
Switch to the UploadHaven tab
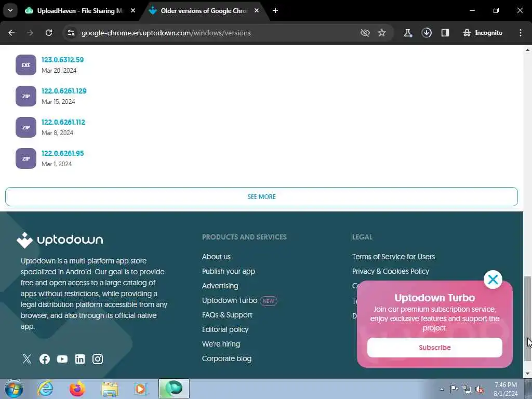coord(80,11)
